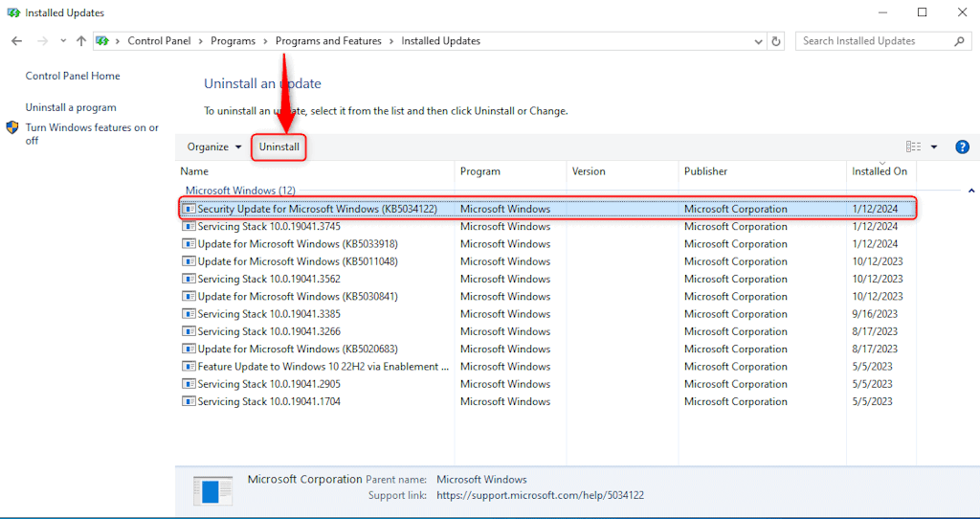Open Uninstall a program link
Image resolution: width=980 pixels, height=519 pixels.
[x=71, y=107]
